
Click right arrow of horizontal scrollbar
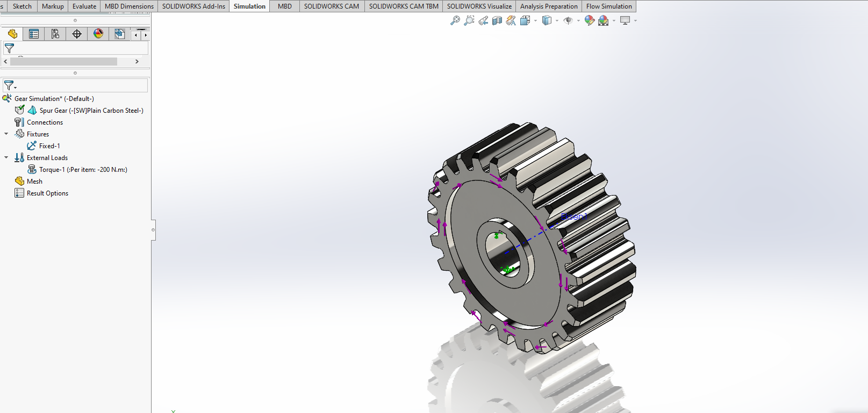coord(137,61)
